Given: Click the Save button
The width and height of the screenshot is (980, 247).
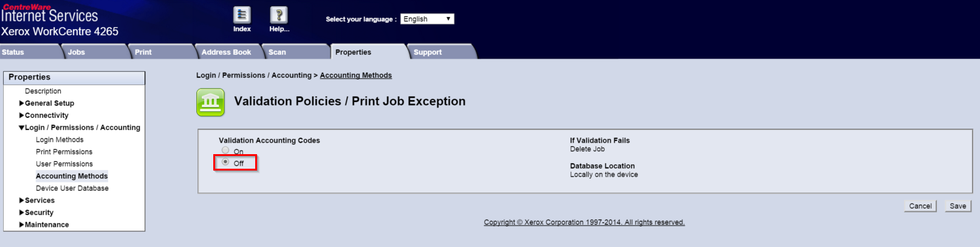Looking at the screenshot, I should pyautogui.click(x=958, y=206).
